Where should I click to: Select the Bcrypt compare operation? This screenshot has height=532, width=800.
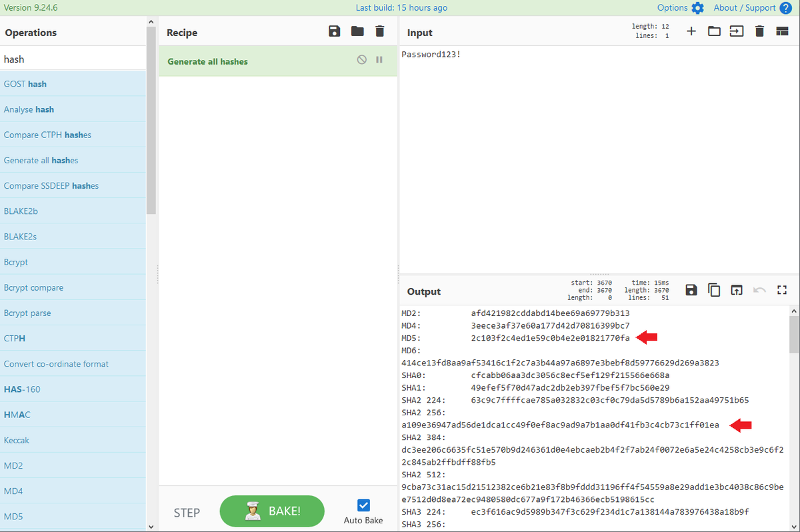tap(73, 287)
